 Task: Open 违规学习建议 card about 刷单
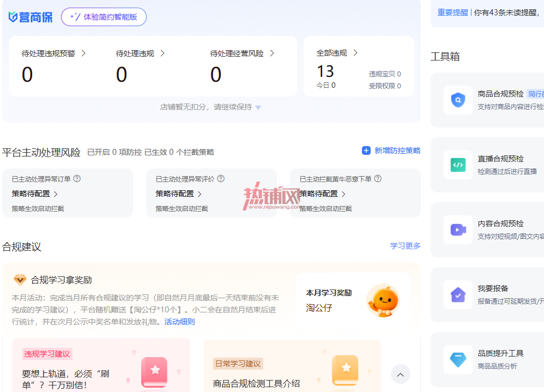101,365
